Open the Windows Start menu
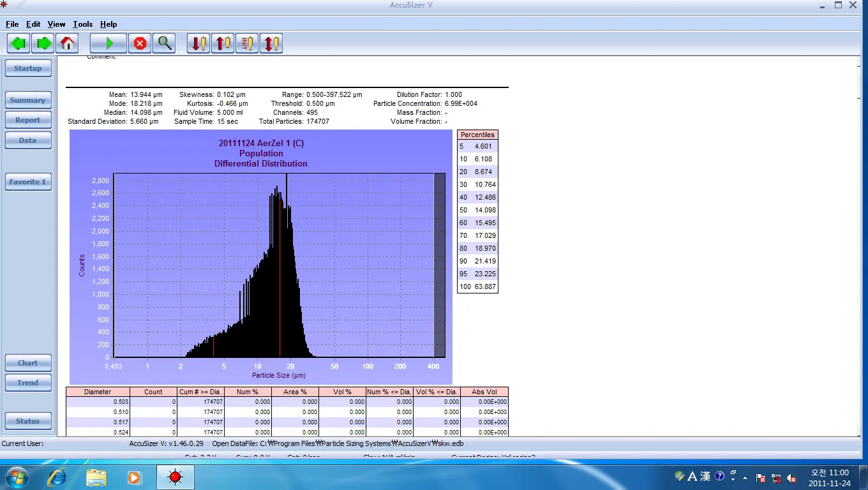The height and width of the screenshot is (490, 868). (17, 477)
